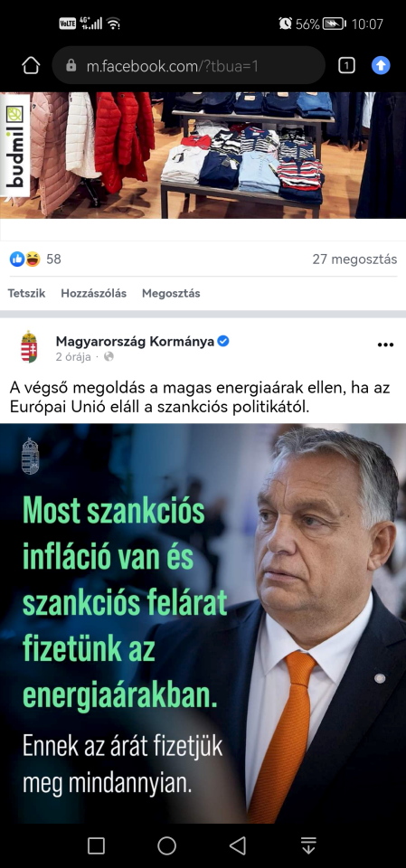Tap the Tetszik like button

(26, 293)
